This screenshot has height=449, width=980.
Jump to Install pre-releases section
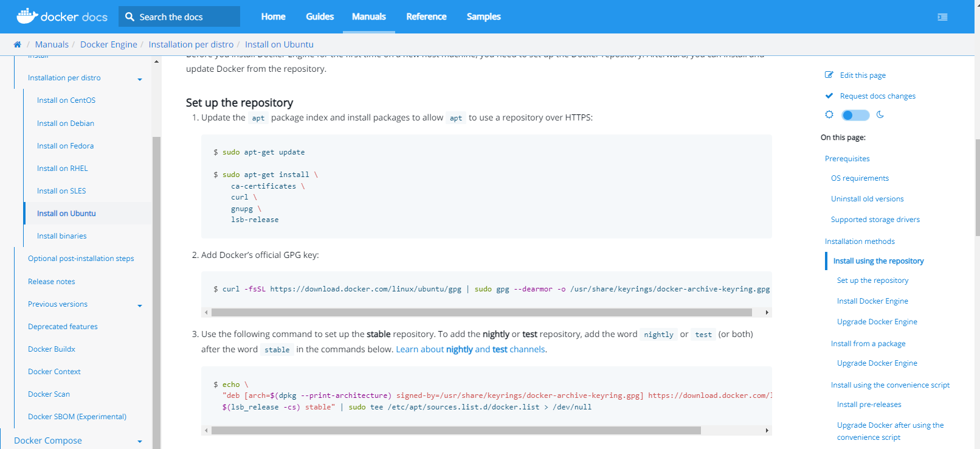pos(869,405)
